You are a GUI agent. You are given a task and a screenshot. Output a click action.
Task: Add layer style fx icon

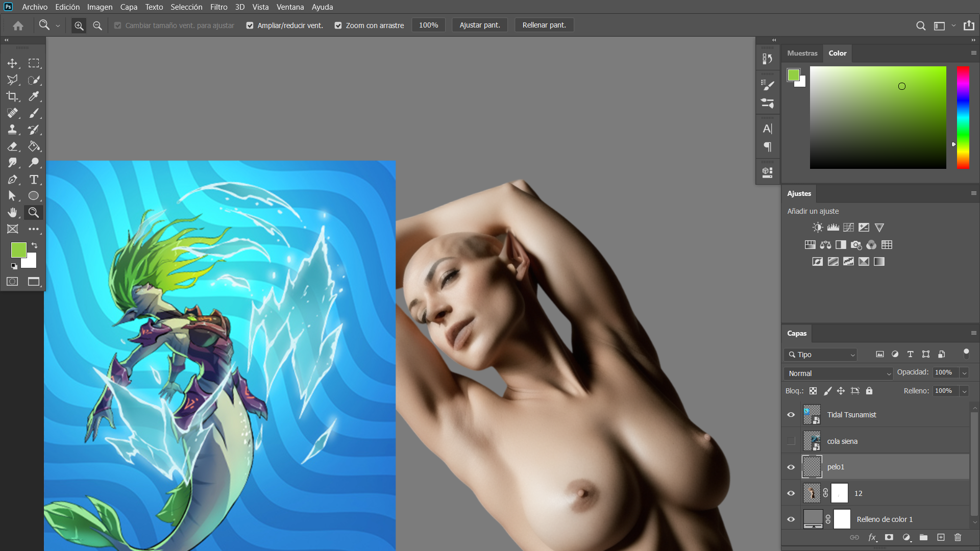coord(873,537)
